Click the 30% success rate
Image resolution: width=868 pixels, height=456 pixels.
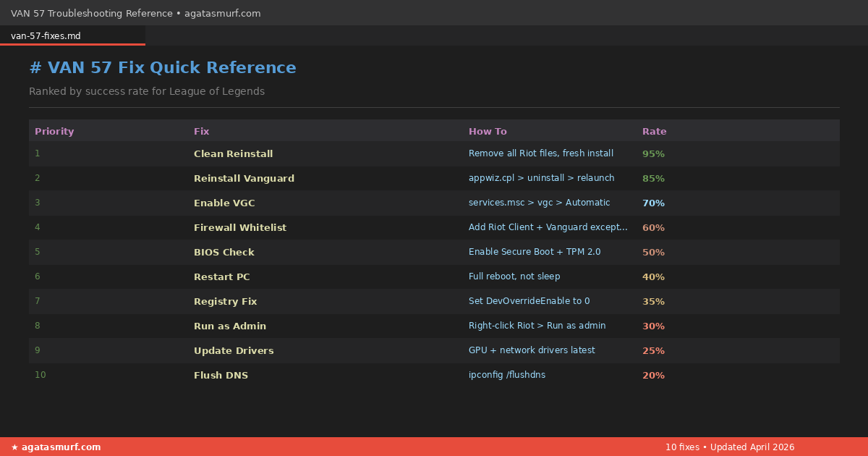(x=653, y=326)
